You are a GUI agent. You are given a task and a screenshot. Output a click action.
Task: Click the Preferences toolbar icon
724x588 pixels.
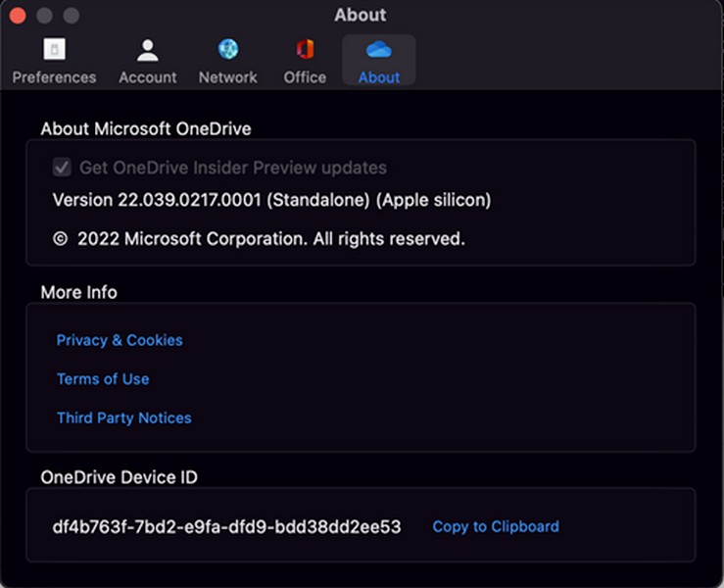pos(54,50)
